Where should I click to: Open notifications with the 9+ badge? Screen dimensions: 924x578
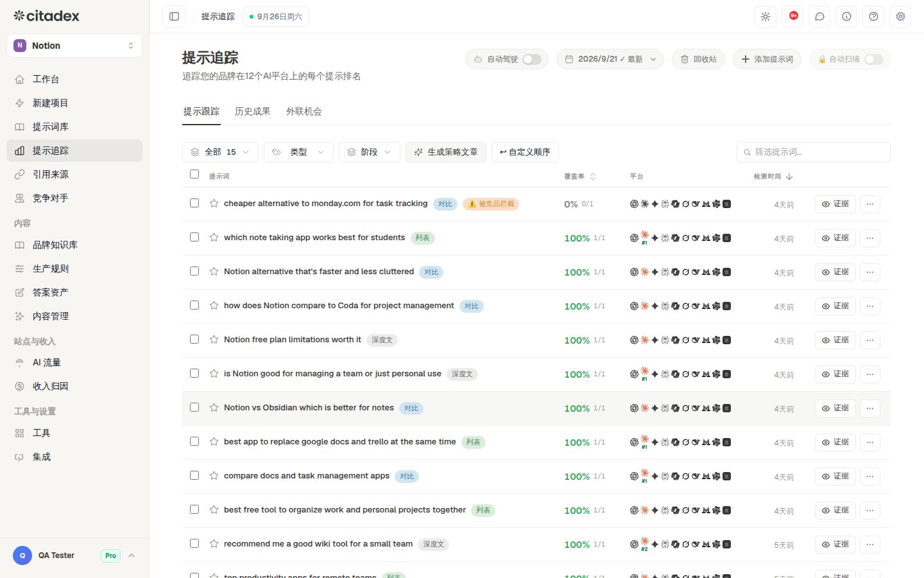792,17
